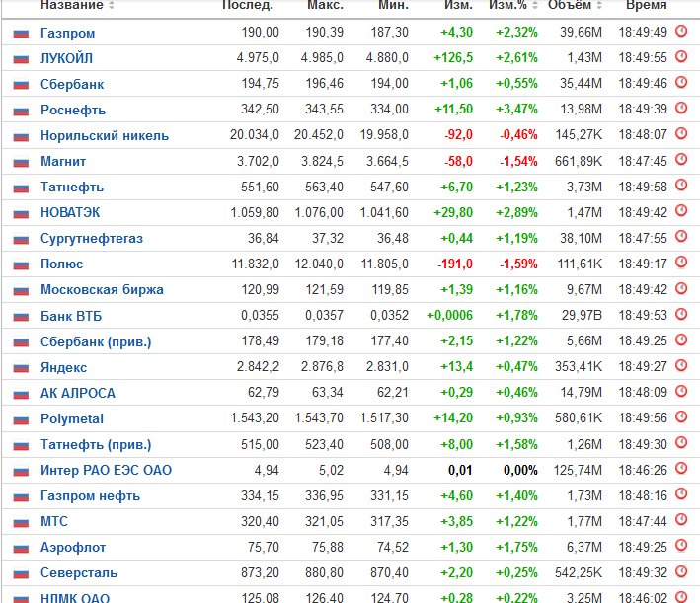Open the Норильский никель stock link
This screenshot has width=700, height=603.
click(105, 135)
